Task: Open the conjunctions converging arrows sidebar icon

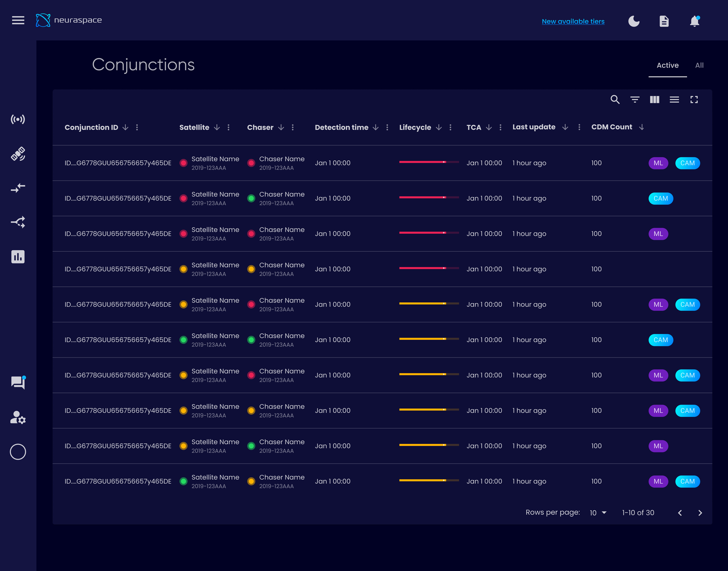Action: [18, 188]
